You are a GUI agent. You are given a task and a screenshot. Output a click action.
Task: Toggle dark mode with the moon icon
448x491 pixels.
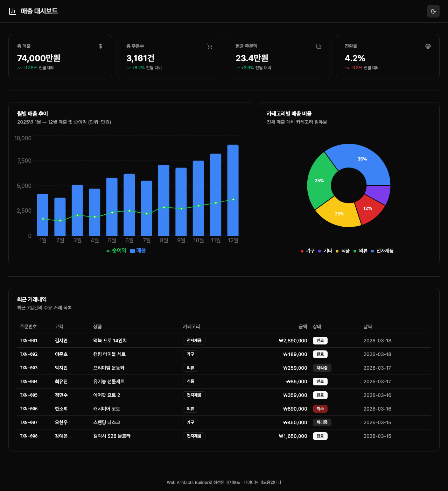(433, 11)
